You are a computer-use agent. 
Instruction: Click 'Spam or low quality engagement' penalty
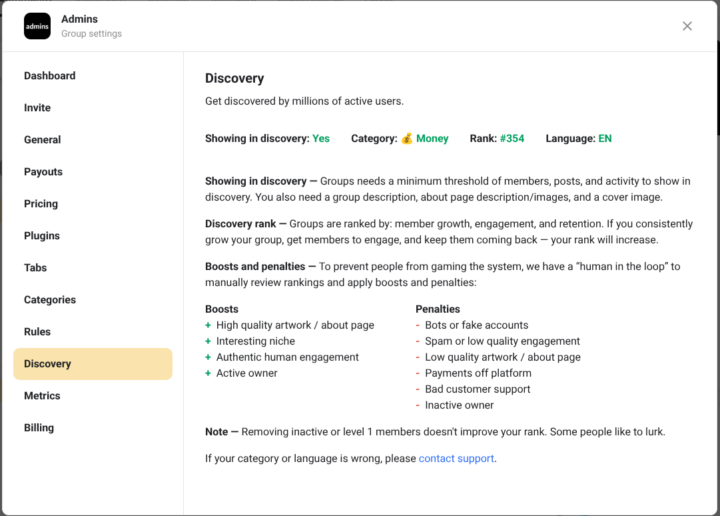point(502,342)
